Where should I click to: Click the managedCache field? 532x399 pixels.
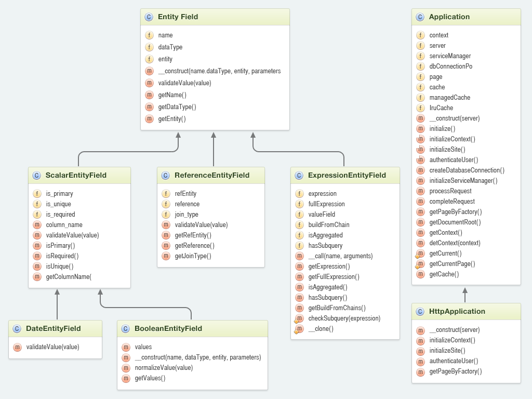coord(450,98)
